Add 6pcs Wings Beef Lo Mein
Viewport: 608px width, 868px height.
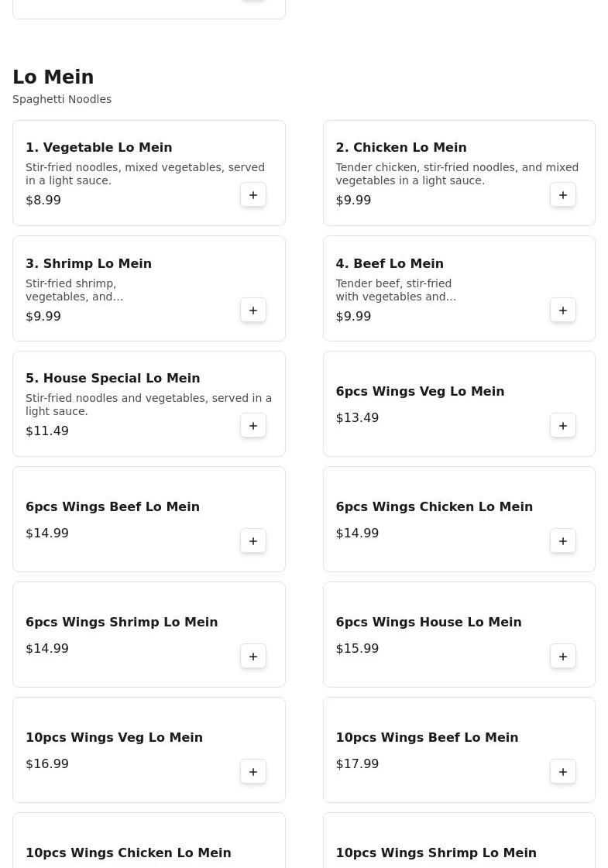(253, 541)
